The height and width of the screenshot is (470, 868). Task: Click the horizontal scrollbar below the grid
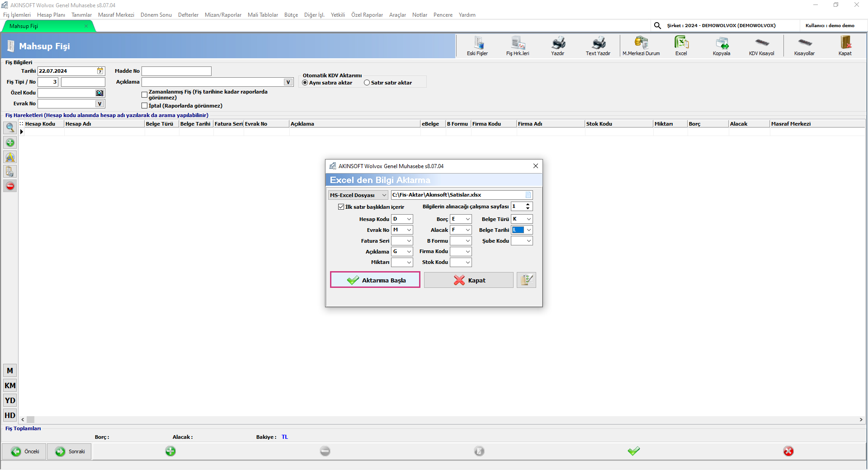click(441, 420)
